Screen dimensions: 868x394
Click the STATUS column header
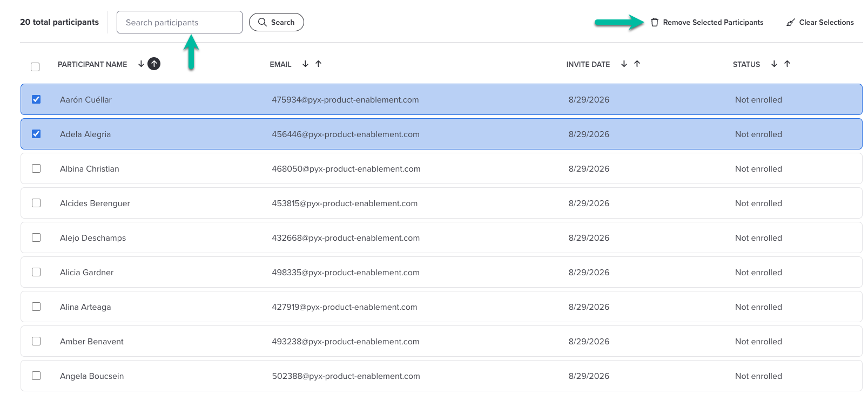[746, 64]
